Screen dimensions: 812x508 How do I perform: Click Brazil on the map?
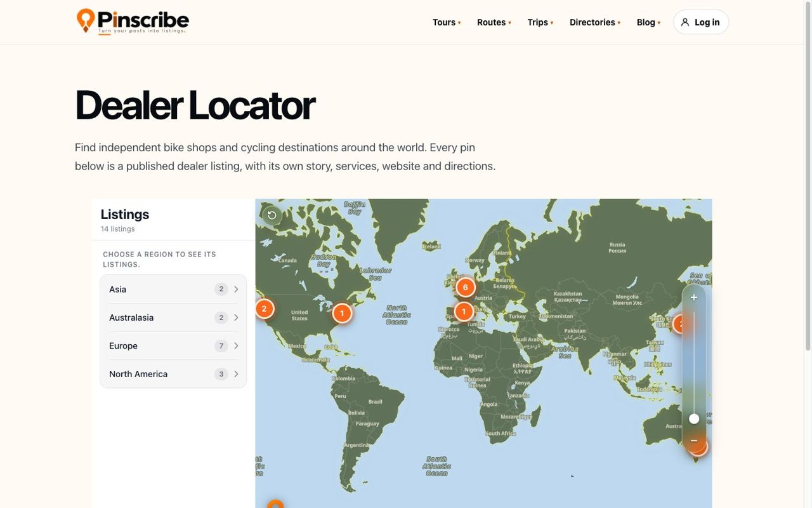click(376, 401)
